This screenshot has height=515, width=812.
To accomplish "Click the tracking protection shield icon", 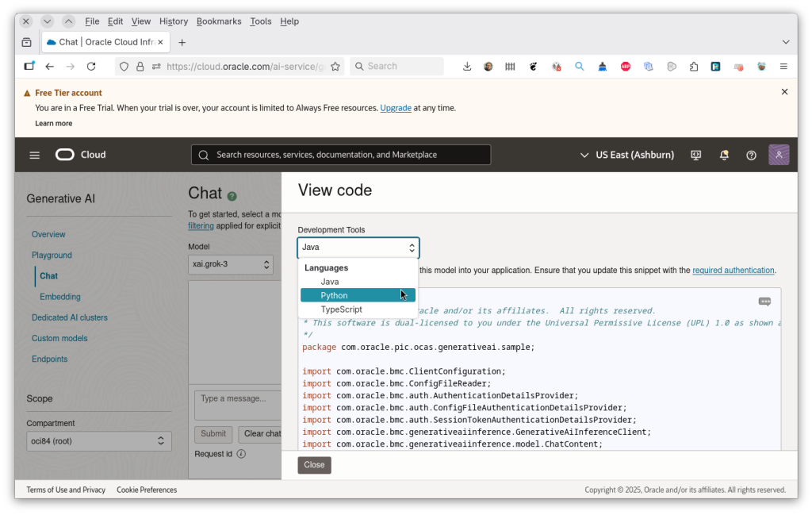I will point(124,67).
